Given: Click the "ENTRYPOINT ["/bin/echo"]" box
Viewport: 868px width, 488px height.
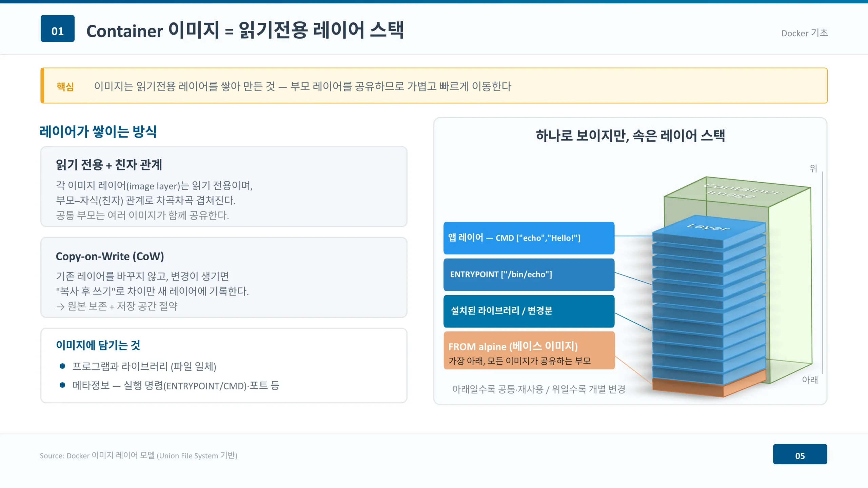Looking at the screenshot, I should tap(529, 274).
